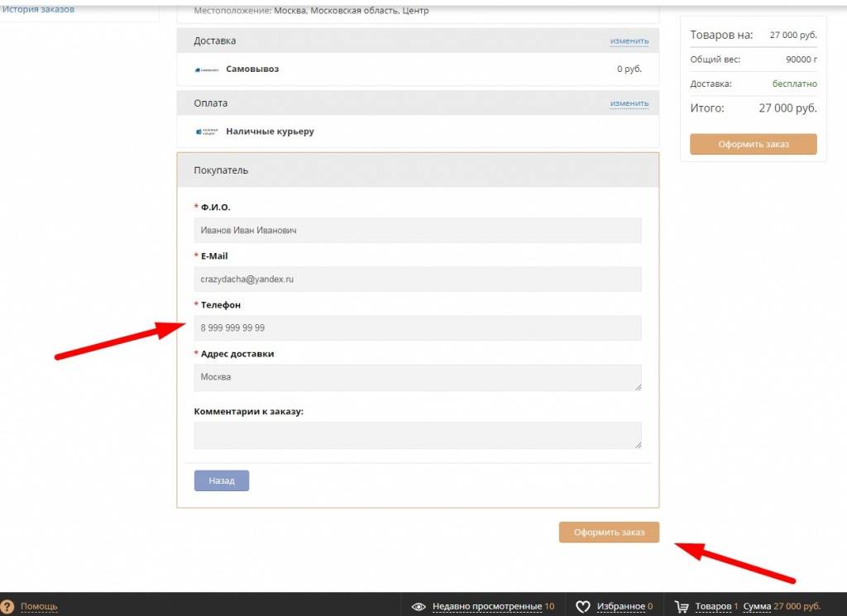Click the Наличные курьеру payment logo icon
The height and width of the screenshot is (616, 847).
207,131
